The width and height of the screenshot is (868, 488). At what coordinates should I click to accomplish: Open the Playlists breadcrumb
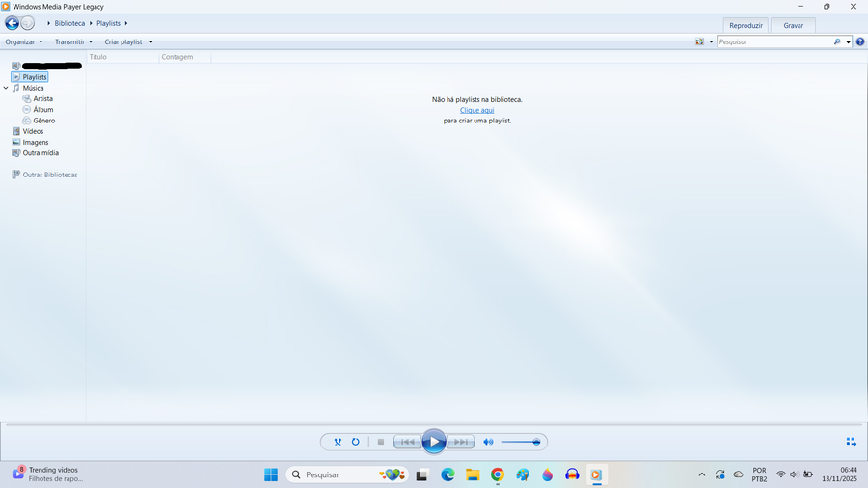108,23
